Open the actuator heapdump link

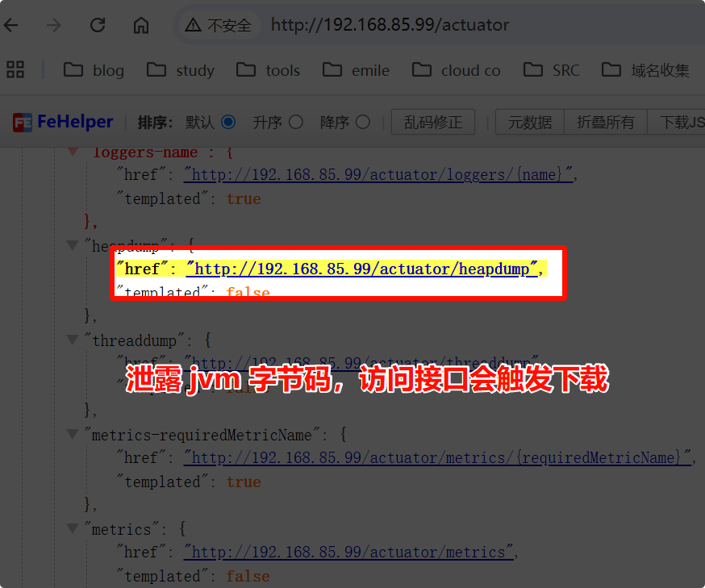point(361,269)
